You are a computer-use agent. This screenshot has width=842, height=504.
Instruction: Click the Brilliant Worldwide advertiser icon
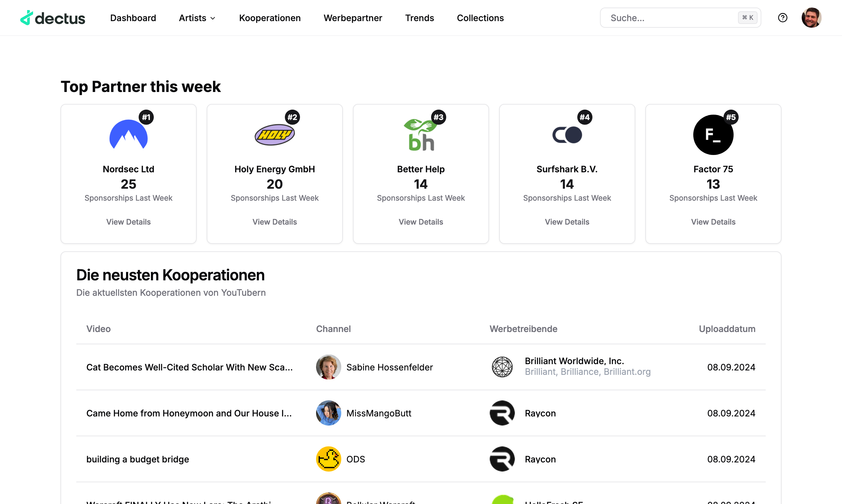pyautogui.click(x=502, y=367)
